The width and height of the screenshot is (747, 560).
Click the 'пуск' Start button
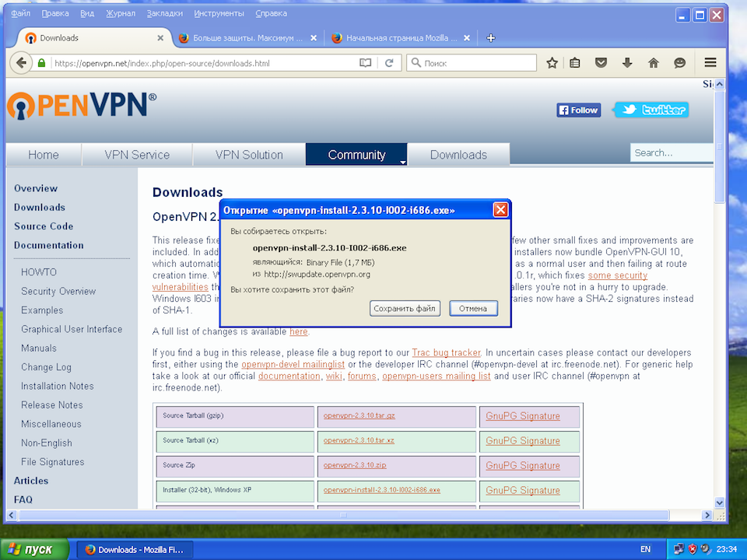click(x=33, y=550)
